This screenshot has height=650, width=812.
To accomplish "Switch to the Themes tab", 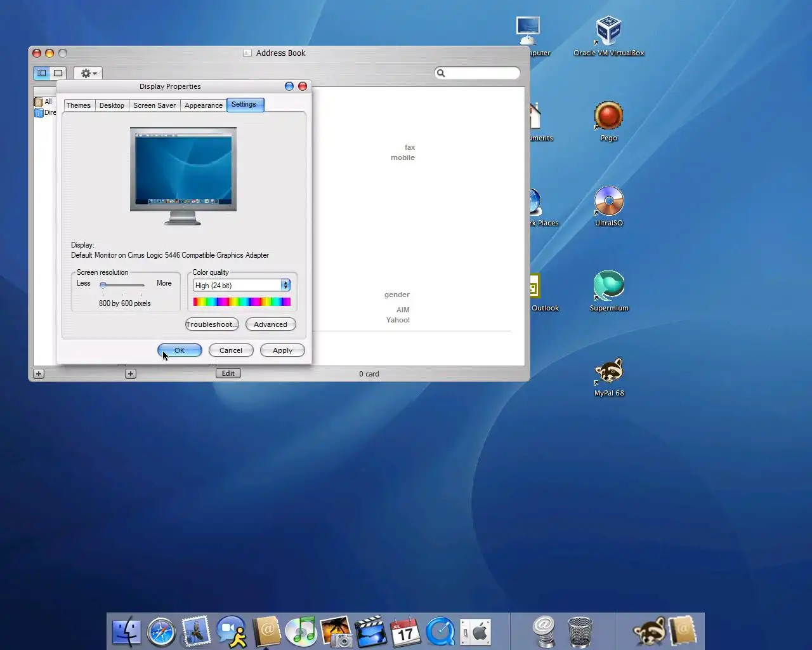I will 79,105.
